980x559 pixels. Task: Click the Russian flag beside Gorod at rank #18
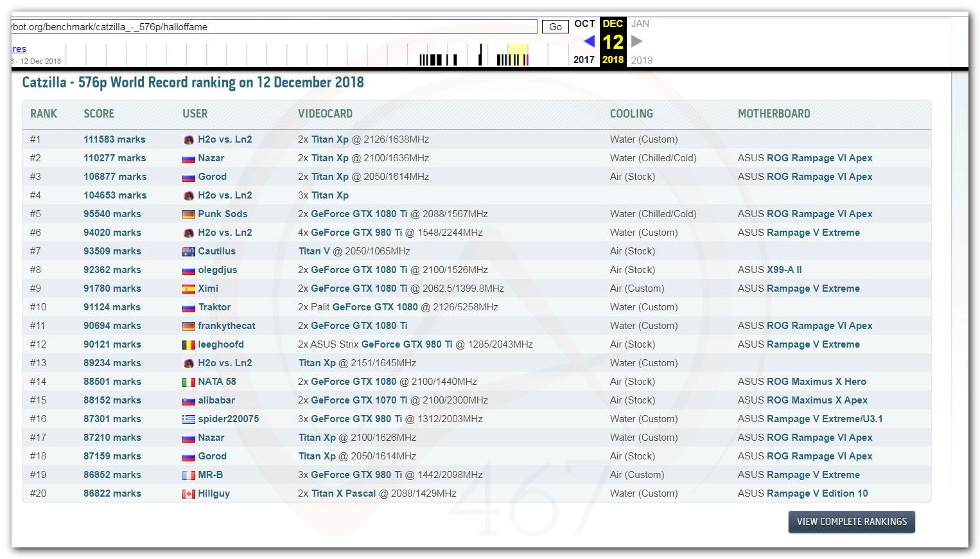189,456
